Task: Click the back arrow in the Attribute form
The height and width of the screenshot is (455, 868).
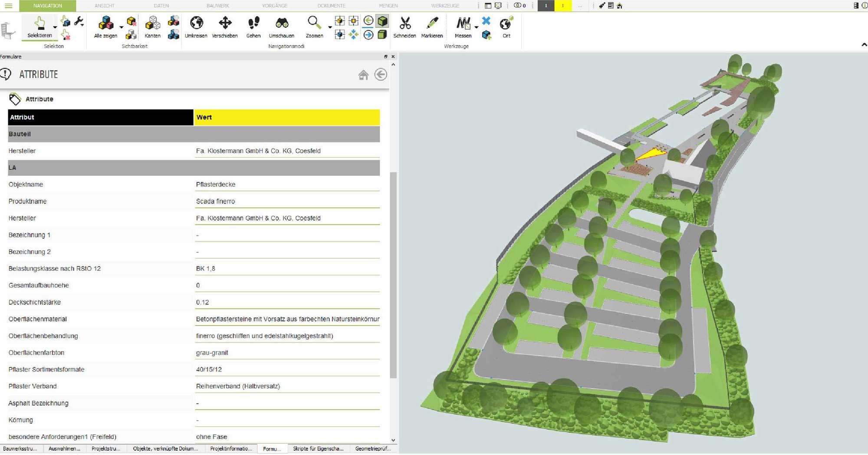Action: click(381, 74)
